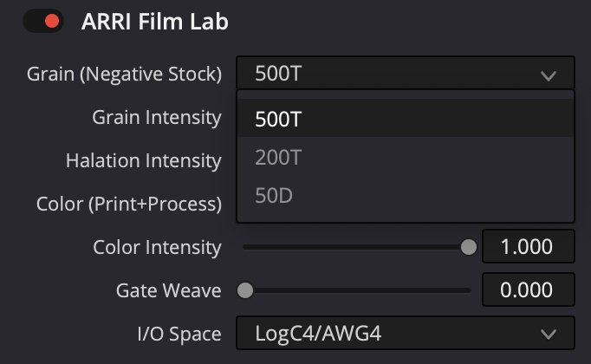Click the Grain (Negative Stock) label
Viewport: 591px width, 364px height.
[x=124, y=74]
